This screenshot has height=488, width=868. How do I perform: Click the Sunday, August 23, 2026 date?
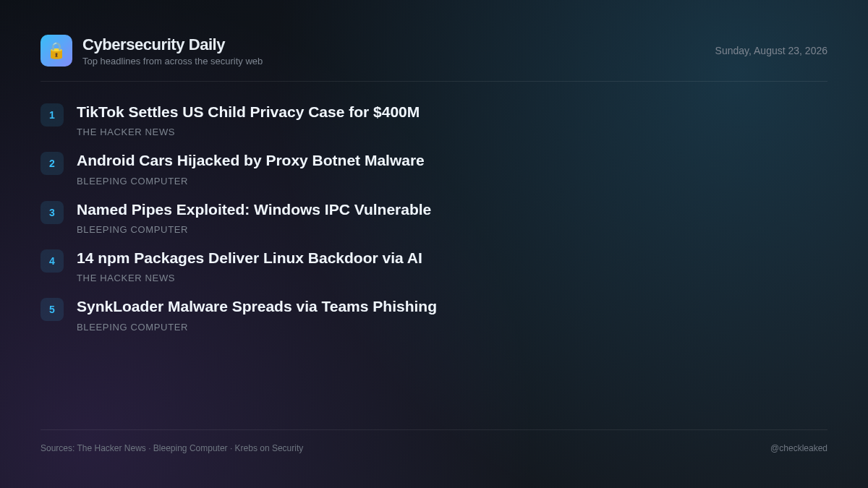point(771,51)
